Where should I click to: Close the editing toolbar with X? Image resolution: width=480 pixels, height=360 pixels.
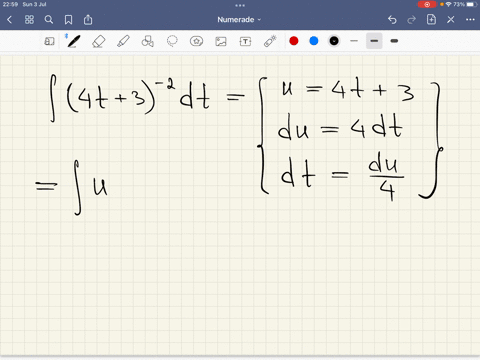pyautogui.click(x=451, y=20)
